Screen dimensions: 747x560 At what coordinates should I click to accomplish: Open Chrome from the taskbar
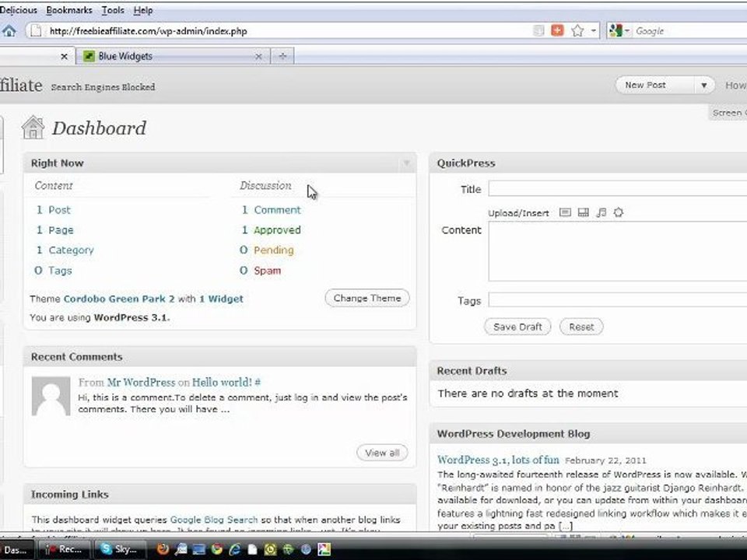[x=217, y=550]
